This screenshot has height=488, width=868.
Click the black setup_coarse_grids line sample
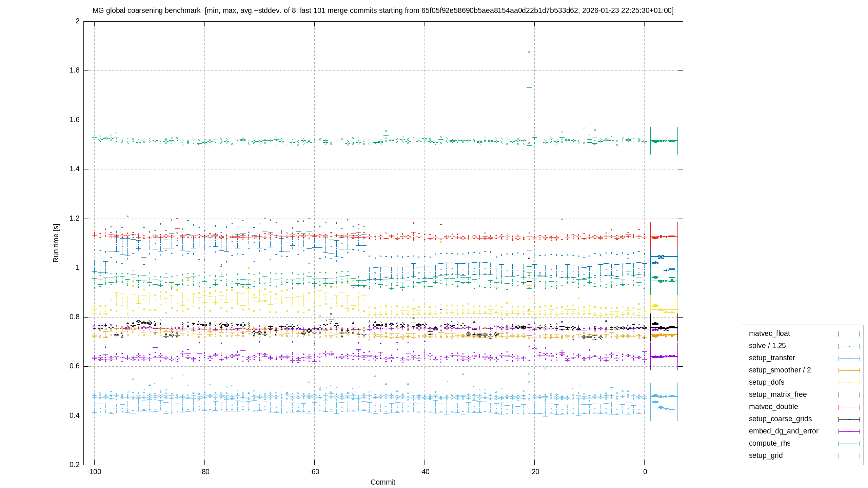click(849, 419)
